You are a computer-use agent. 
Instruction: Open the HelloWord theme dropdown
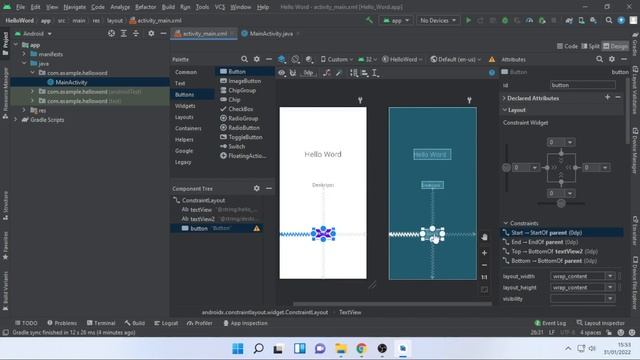point(402,59)
